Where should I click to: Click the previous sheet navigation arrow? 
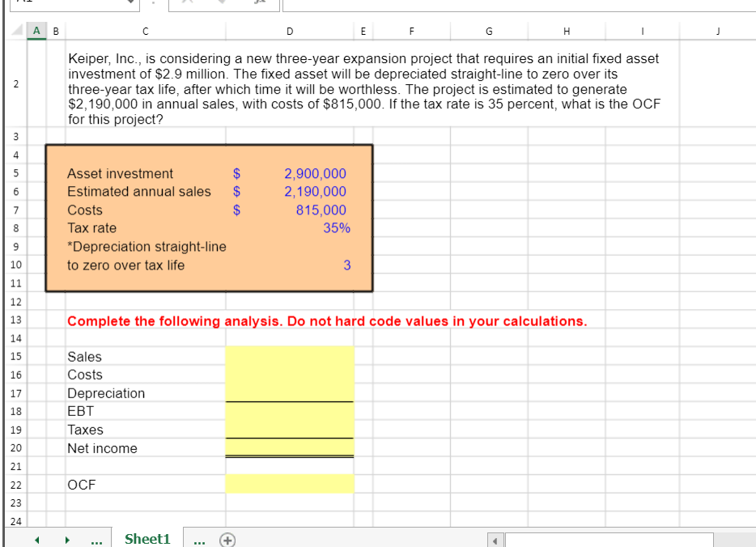pos(36,539)
